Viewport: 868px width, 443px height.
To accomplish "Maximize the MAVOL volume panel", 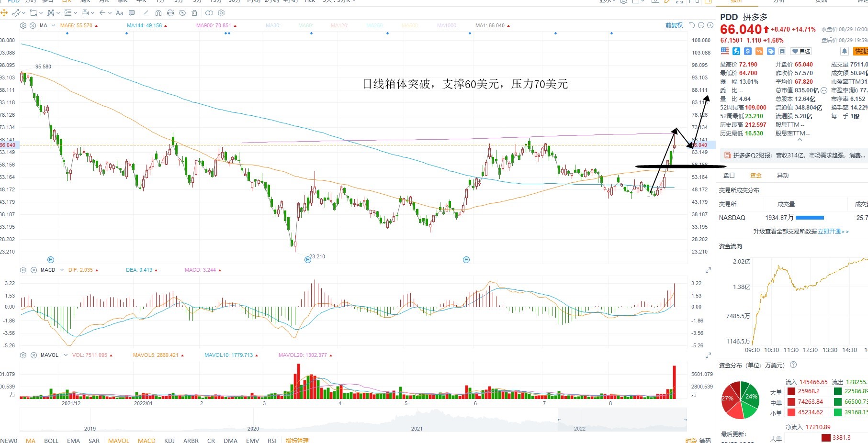I will pyautogui.click(x=708, y=355).
